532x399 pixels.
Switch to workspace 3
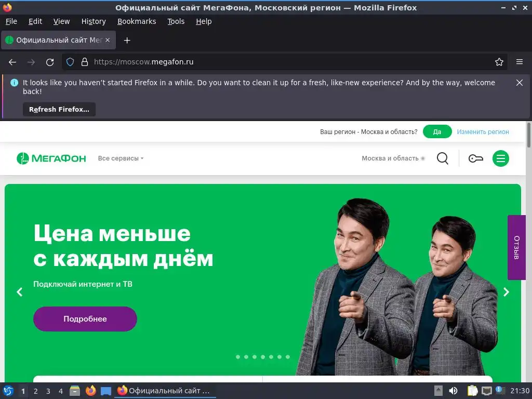pos(48,391)
